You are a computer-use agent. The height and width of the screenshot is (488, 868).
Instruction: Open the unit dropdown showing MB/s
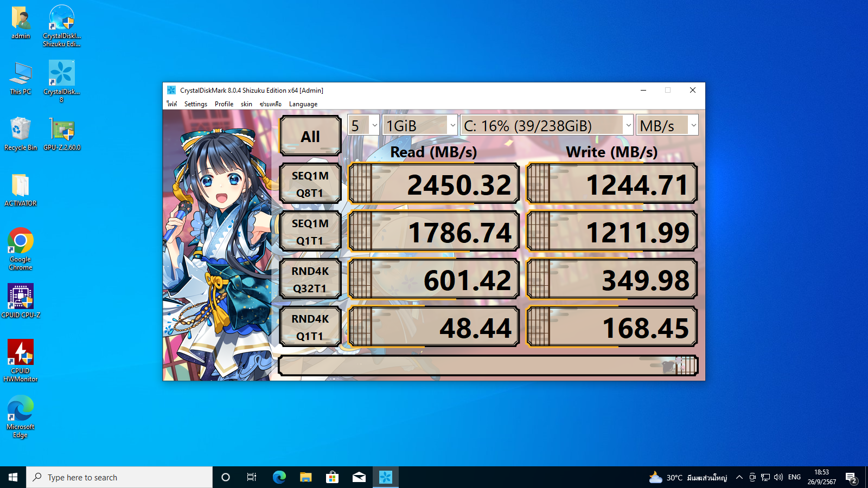(667, 125)
